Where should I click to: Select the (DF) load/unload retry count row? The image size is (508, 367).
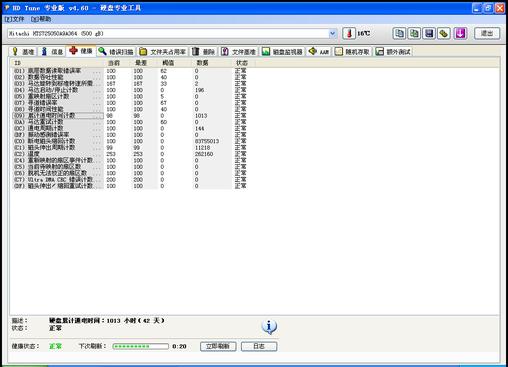130,186
